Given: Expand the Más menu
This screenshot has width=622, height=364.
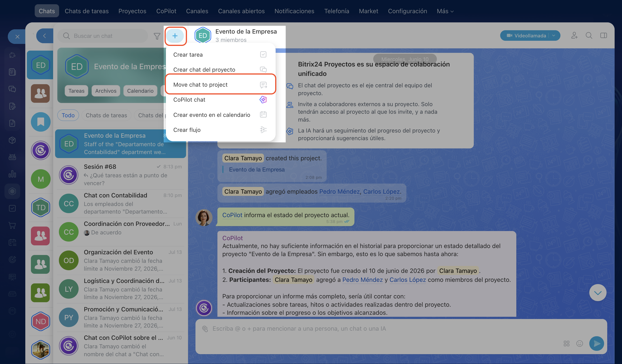Looking at the screenshot, I should pos(445,11).
